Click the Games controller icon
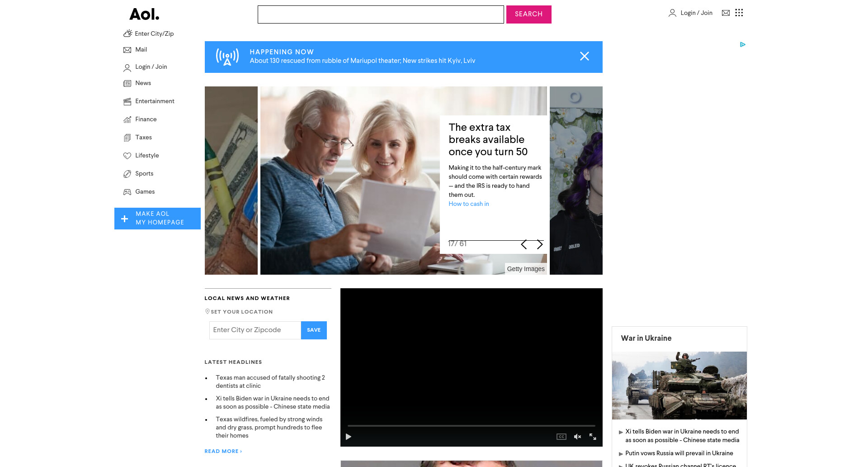The image size is (868, 467). click(x=127, y=192)
